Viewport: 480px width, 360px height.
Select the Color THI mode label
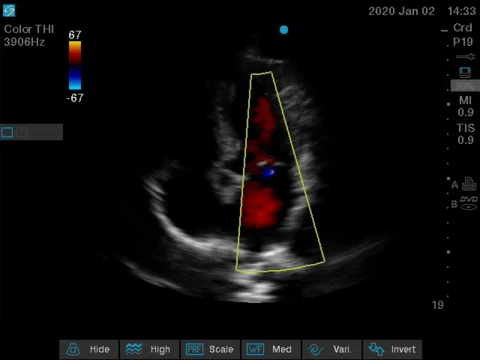[29, 29]
